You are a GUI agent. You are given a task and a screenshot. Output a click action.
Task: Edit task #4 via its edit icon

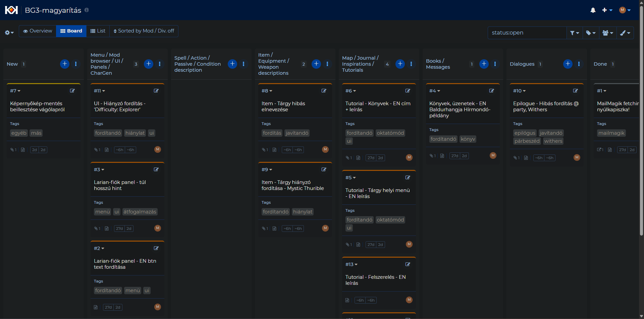pyautogui.click(x=492, y=91)
